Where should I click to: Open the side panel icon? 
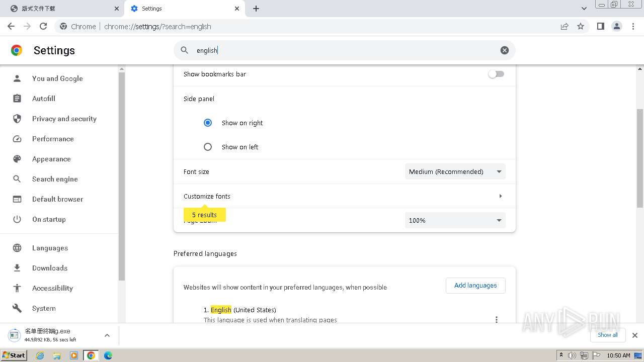click(600, 26)
